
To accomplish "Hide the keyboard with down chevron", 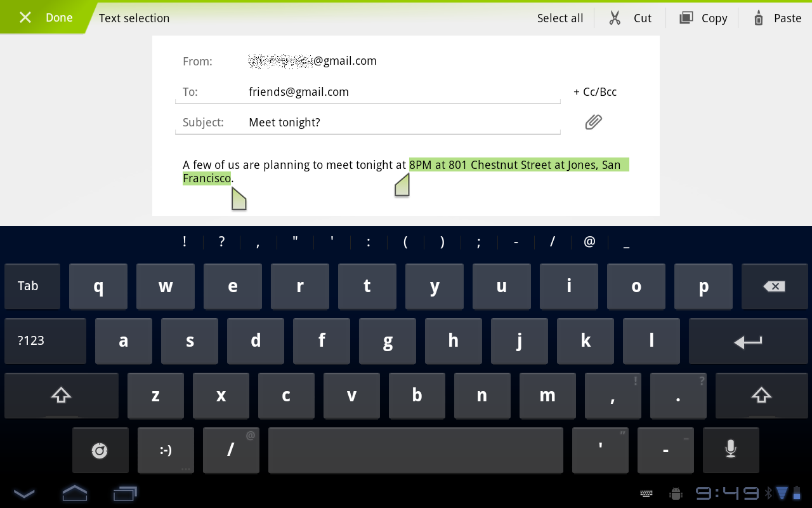I will click(24, 493).
